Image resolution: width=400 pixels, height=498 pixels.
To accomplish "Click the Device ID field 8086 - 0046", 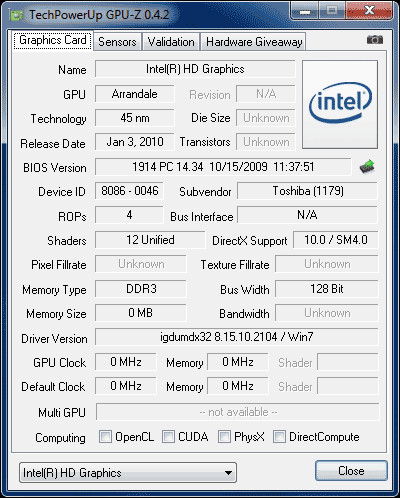I will pyautogui.click(x=129, y=191).
